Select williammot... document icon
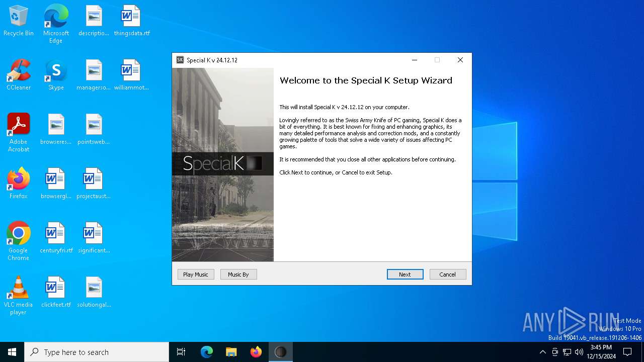Image resolution: width=644 pixels, height=362 pixels. [x=131, y=75]
